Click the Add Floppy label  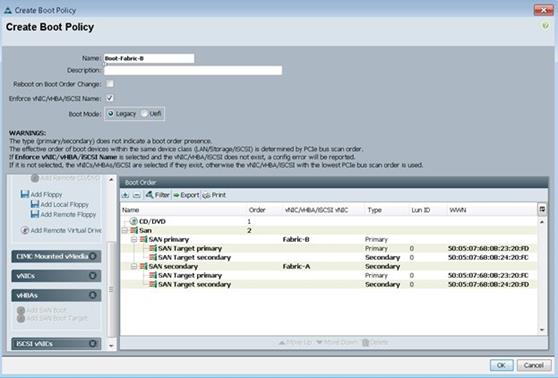click(x=46, y=194)
